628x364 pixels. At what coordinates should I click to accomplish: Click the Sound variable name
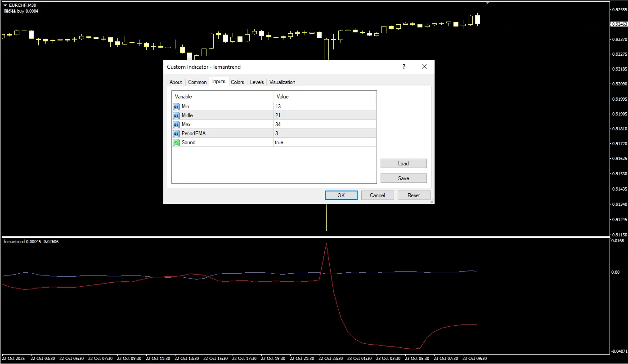click(x=188, y=142)
